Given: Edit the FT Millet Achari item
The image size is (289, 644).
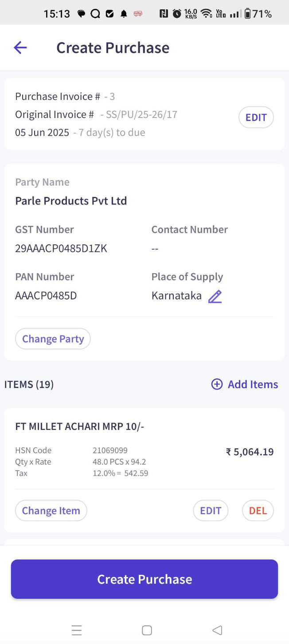Looking at the screenshot, I should tap(211, 510).
